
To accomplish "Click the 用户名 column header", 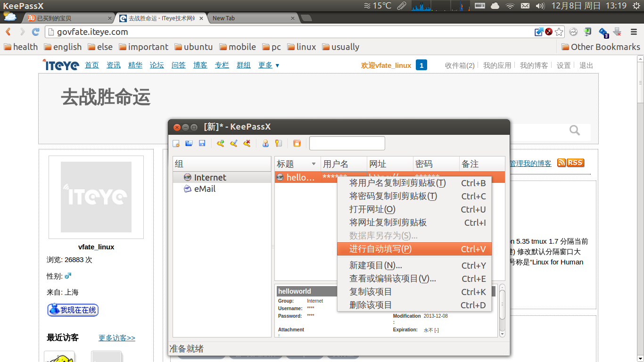I will [x=344, y=164].
